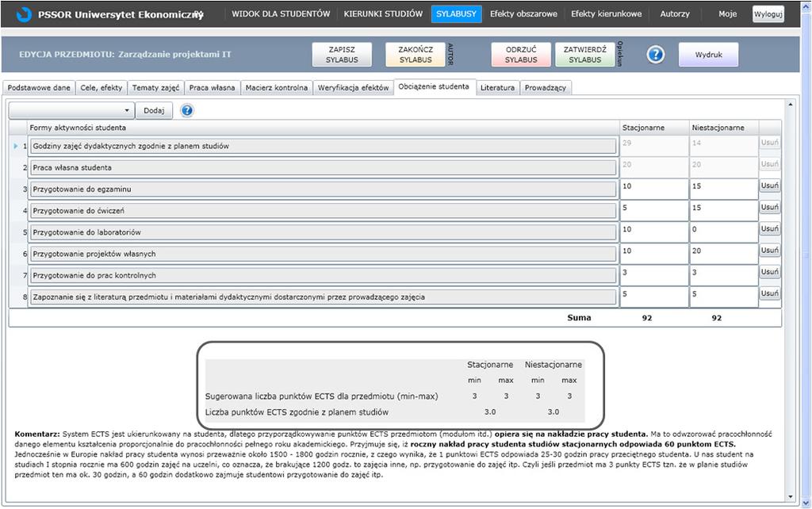Open KIERUNKI STUDIÓW menu
The image size is (812, 509).
(383, 14)
